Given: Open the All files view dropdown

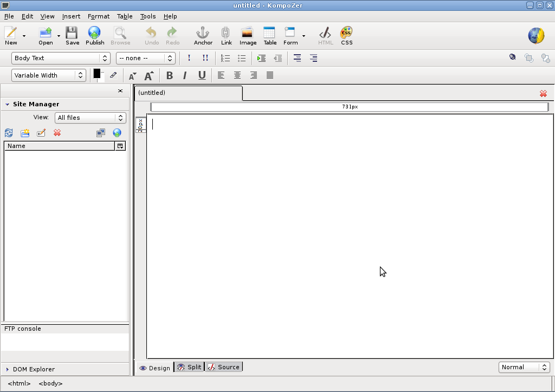Looking at the screenshot, I should [x=90, y=118].
